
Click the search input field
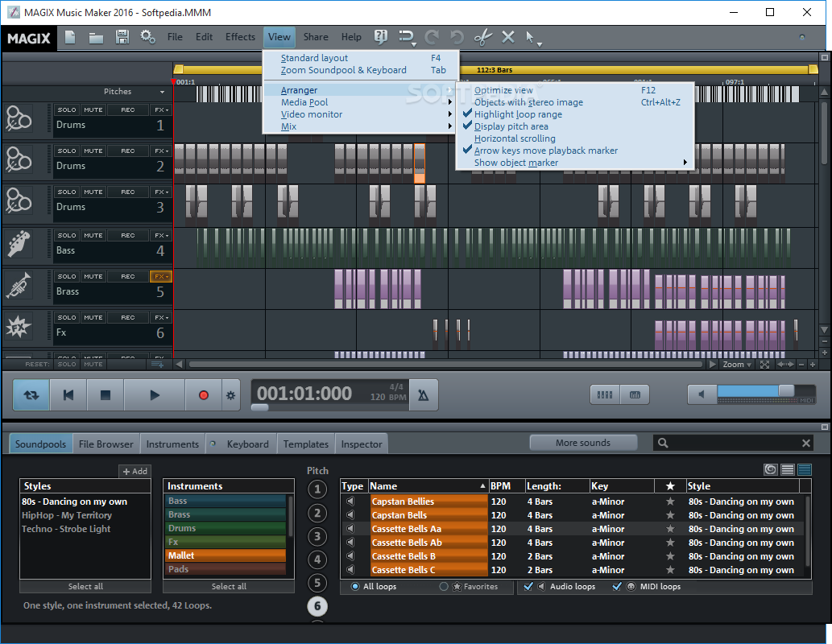(x=735, y=443)
